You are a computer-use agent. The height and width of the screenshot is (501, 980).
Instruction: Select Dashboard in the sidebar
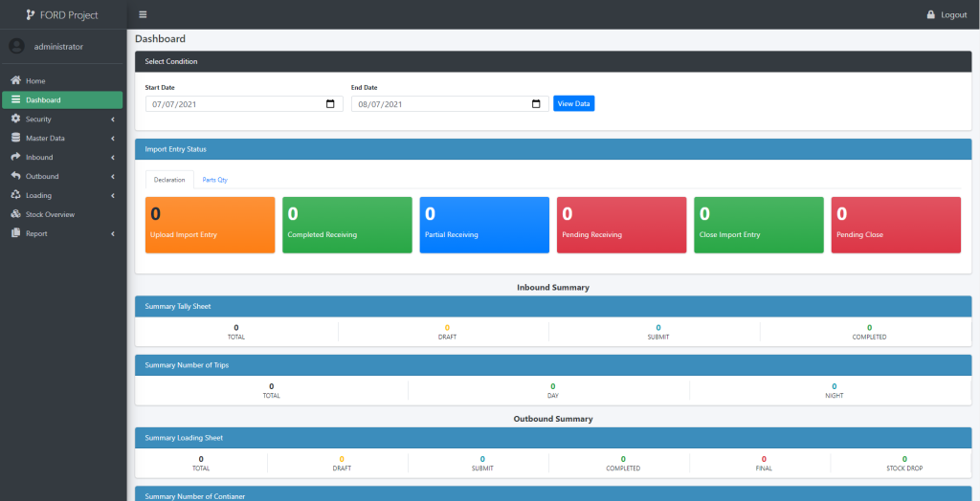point(62,100)
